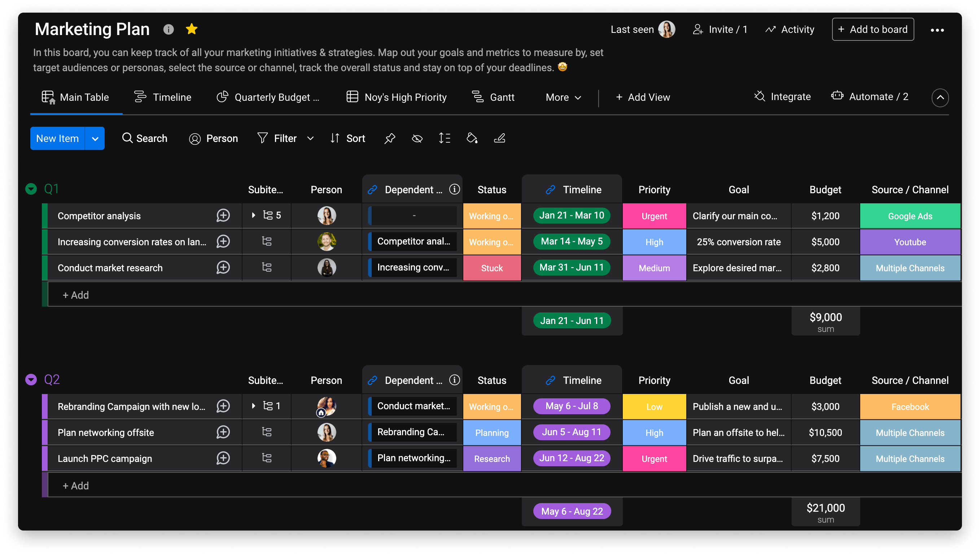Collapse the Q1 group
Viewport: 980px width, 554px height.
(x=31, y=189)
